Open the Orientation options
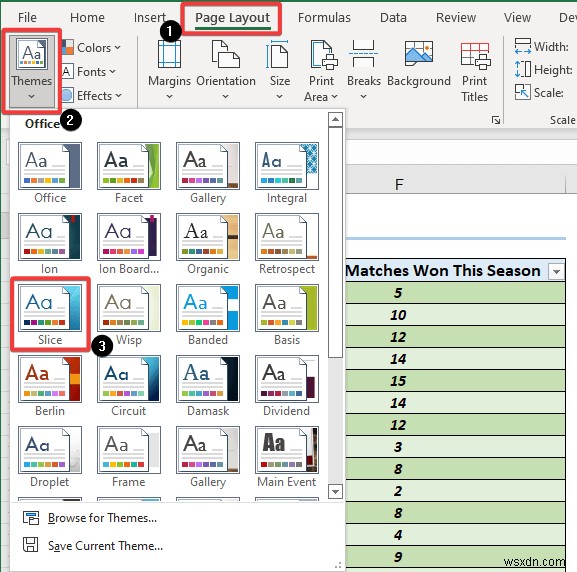The image size is (577, 572). tap(226, 70)
